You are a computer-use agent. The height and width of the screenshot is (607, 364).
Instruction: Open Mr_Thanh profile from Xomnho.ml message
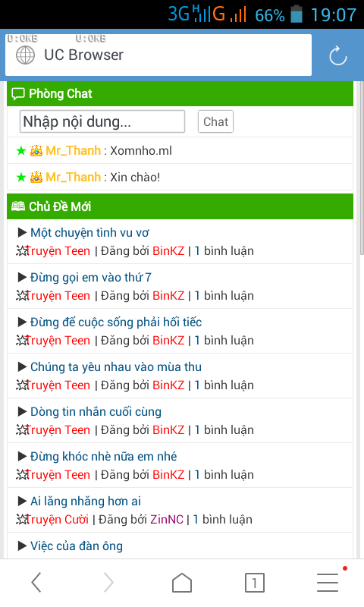point(73,150)
